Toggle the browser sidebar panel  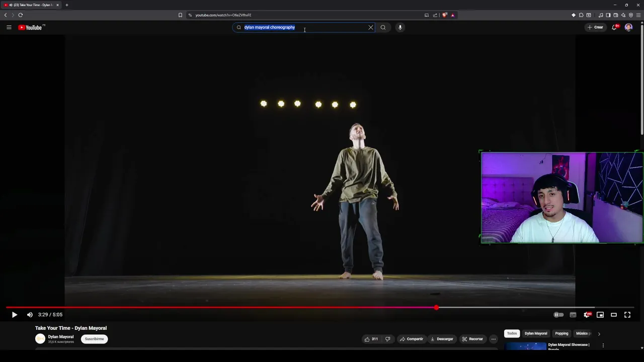(608, 15)
